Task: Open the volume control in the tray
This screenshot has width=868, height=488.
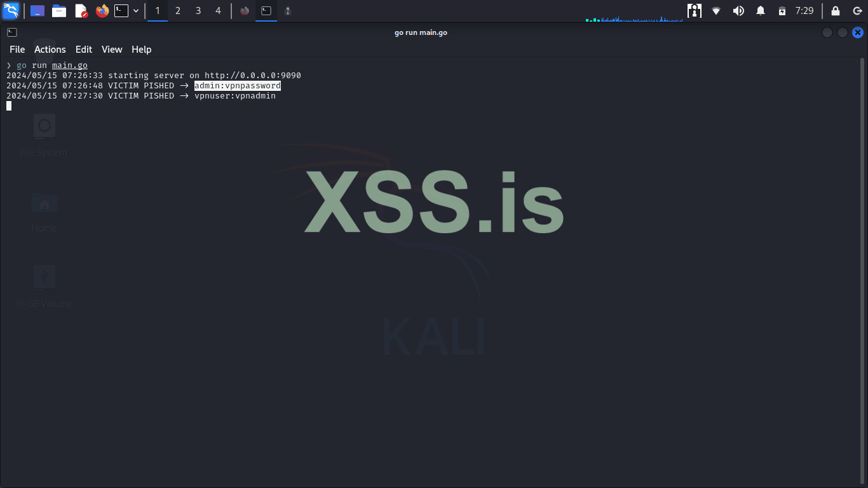Action: click(738, 11)
